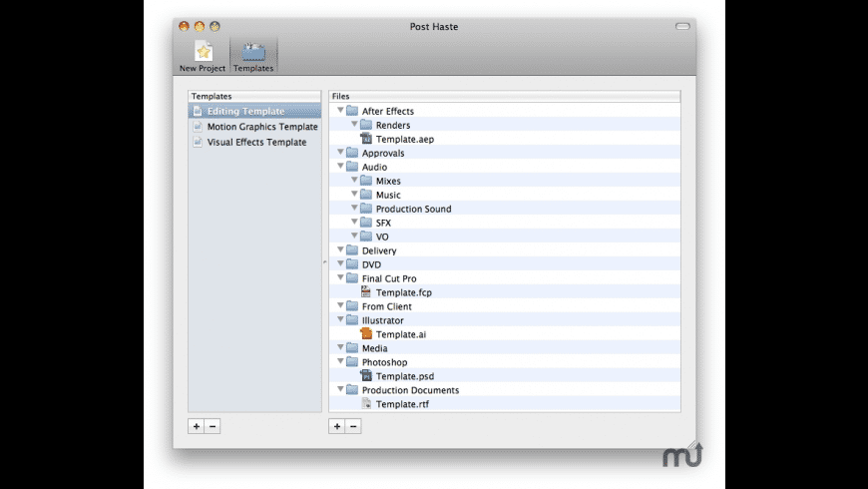Viewport: 868px width, 489px height.
Task: Select the 'Visual Effects Template' row text
Action: coord(256,143)
